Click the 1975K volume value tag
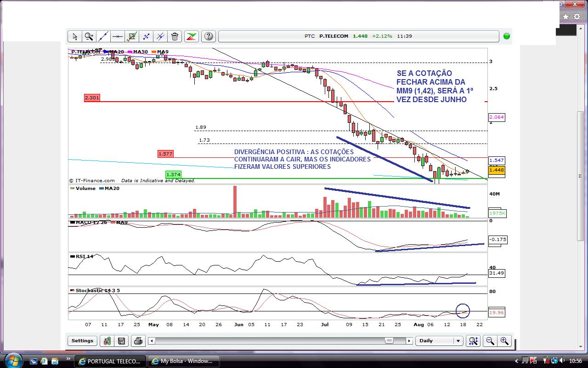Image resolution: width=588 pixels, height=368 pixels. [x=498, y=213]
